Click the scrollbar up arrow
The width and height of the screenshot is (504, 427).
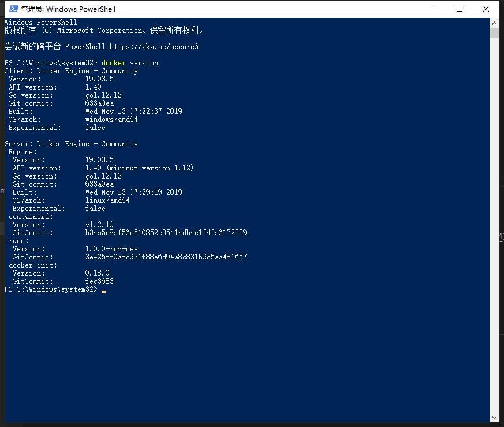click(x=494, y=23)
